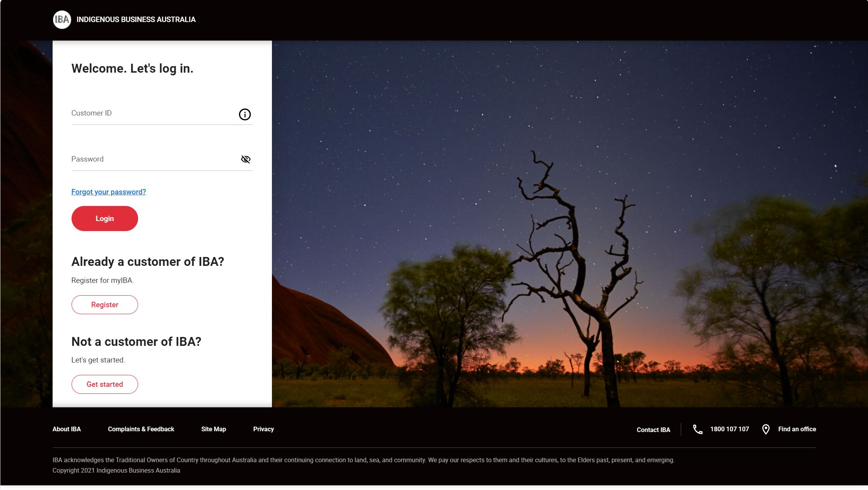Image resolution: width=868 pixels, height=490 pixels.
Task: Open Complaints & Feedback footer link
Action: click(141, 429)
